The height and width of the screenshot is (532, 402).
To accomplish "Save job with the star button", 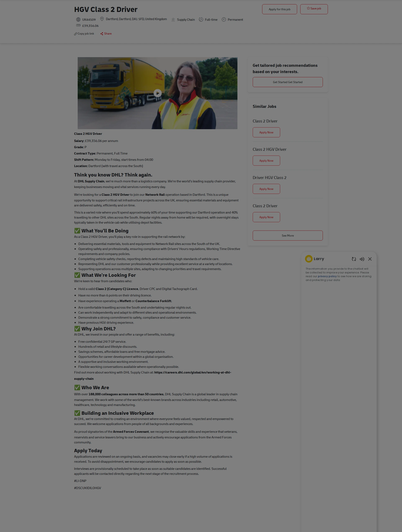I will point(314,9).
